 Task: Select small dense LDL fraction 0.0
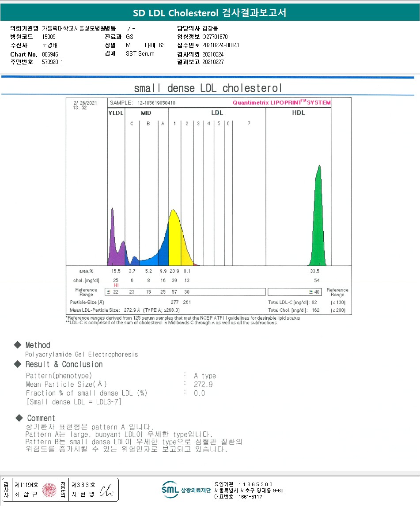200,393
